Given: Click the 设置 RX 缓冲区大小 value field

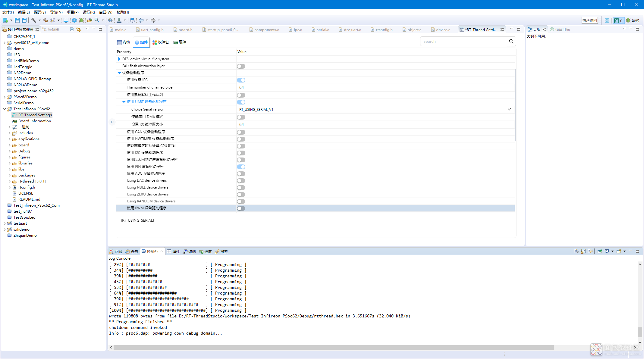Looking at the screenshot, I should 375,124.
